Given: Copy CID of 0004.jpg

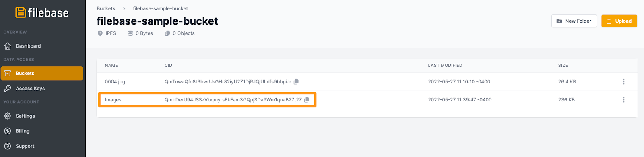Looking at the screenshot, I should click(296, 81).
